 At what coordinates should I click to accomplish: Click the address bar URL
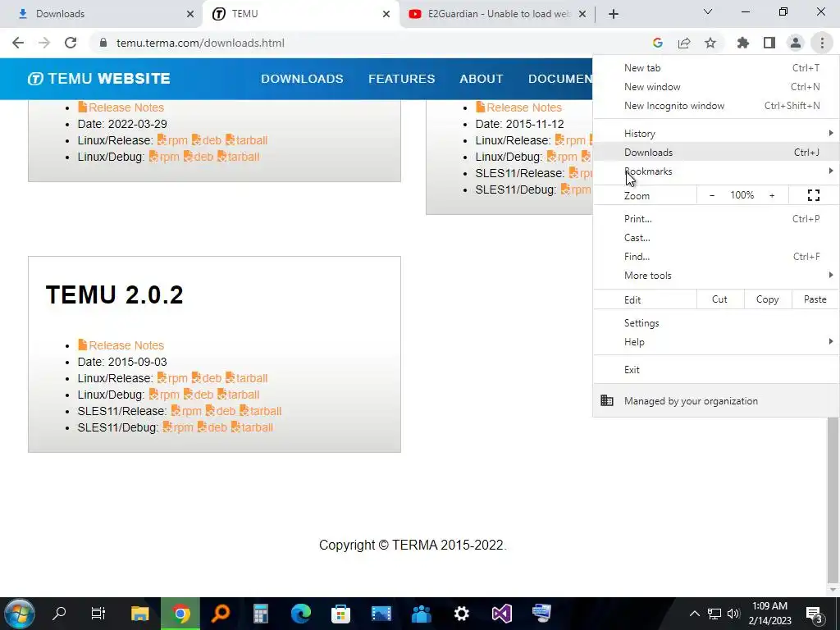click(x=200, y=43)
